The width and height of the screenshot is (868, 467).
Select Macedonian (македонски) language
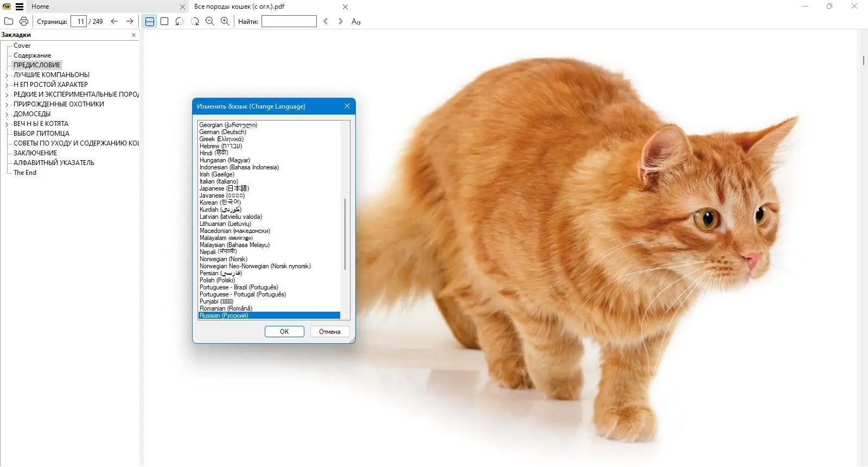tap(235, 231)
